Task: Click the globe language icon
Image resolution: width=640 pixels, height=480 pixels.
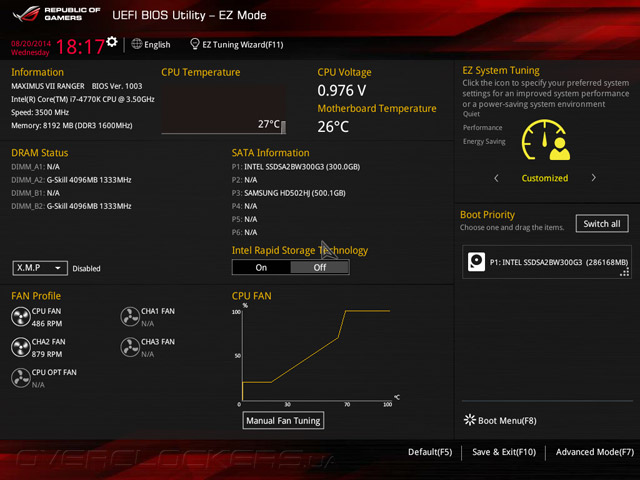Action: coord(137,44)
